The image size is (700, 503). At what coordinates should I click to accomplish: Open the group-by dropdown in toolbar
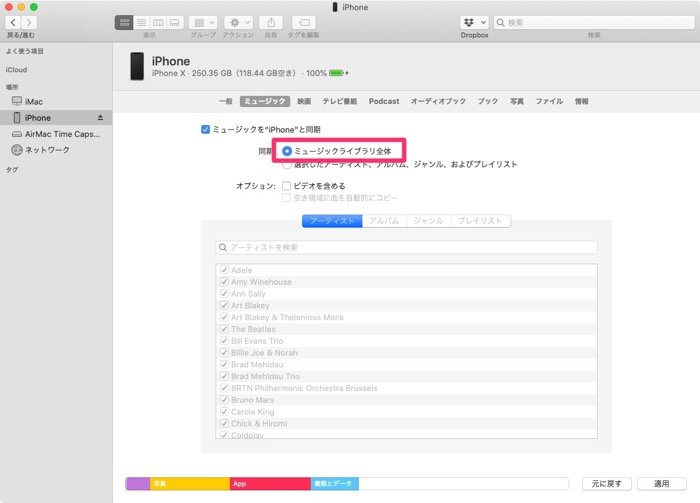[203, 22]
